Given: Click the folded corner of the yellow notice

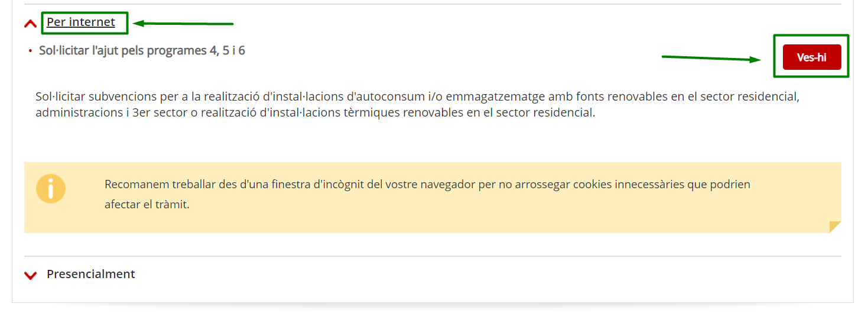Looking at the screenshot, I should [835, 227].
